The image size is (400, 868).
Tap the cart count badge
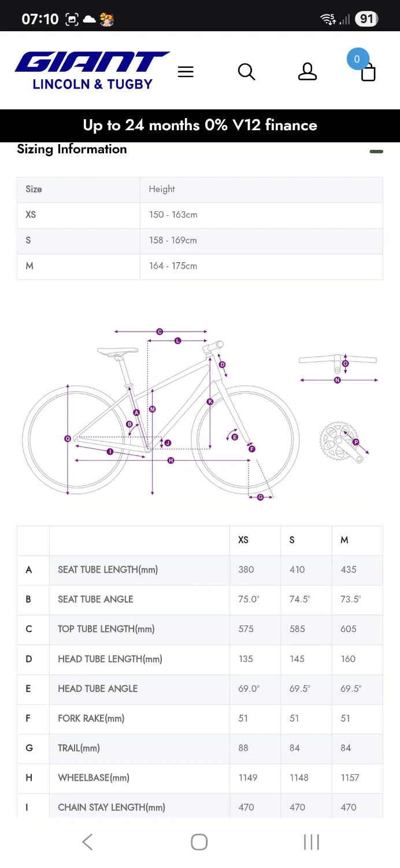pyautogui.click(x=357, y=59)
